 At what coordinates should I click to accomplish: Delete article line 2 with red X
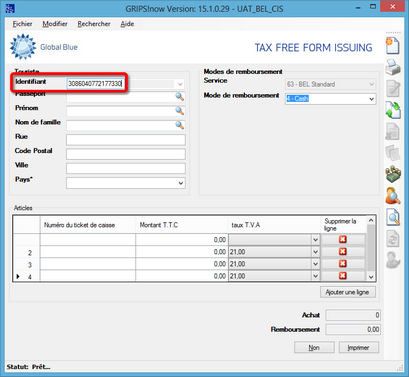pos(343,252)
